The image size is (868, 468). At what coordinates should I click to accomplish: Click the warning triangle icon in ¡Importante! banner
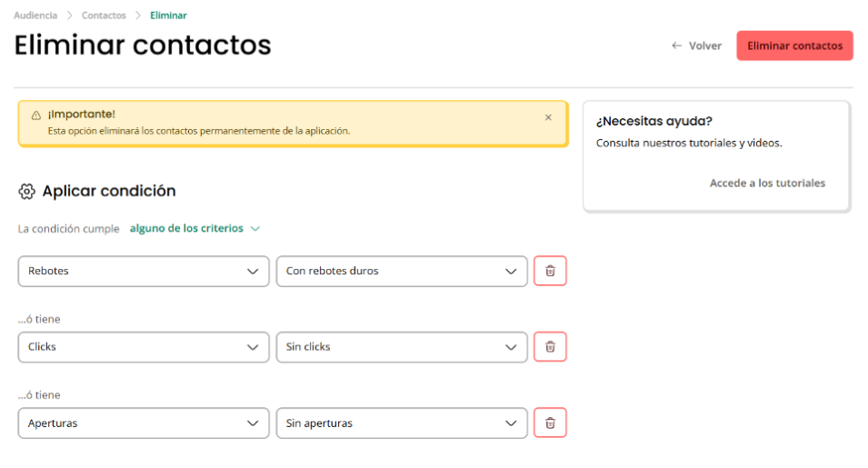click(36, 115)
